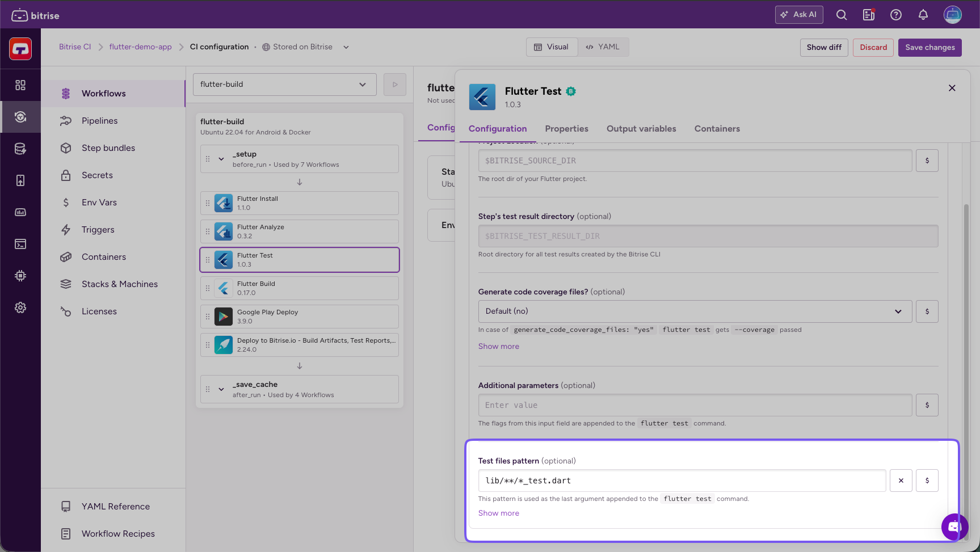Select the Flutter Install step
Viewport: 980px width, 552px height.
[300, 203]
